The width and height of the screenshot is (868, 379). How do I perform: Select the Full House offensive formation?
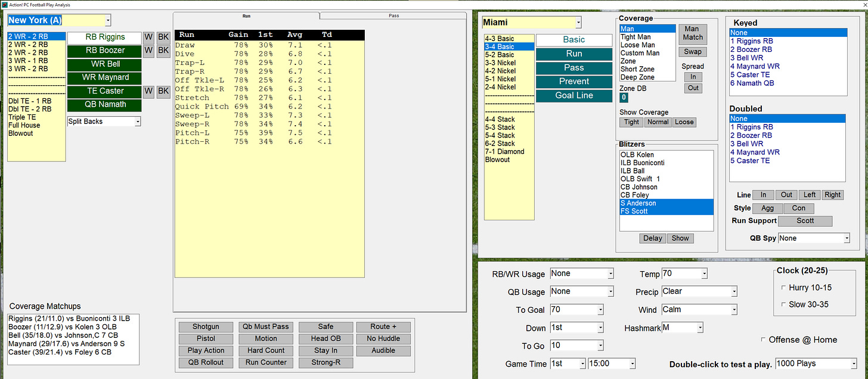tap(36, 125)
